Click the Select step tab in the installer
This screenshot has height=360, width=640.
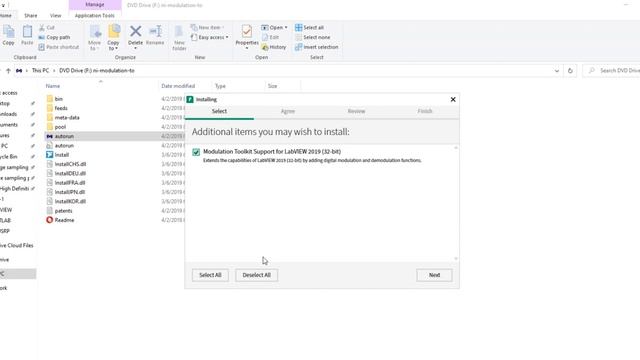tap(219, 111)
